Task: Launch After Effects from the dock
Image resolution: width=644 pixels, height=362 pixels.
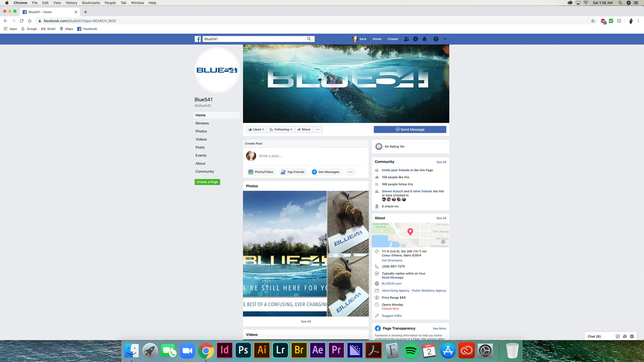Action: [317, 350]
